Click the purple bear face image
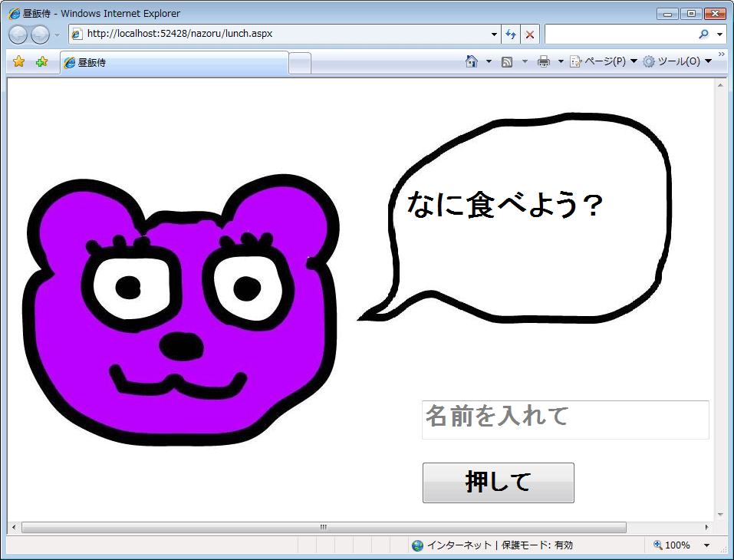The width and height of the screenshot is (734, 560). point(180,310)
